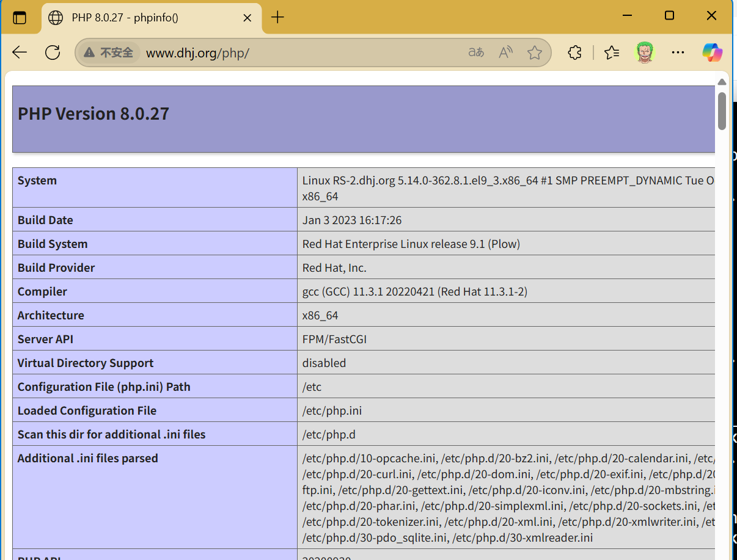Viewport: 737px width, 560px height.
Task: Launch the Copilot sidebar
Action: coord(712,53)
